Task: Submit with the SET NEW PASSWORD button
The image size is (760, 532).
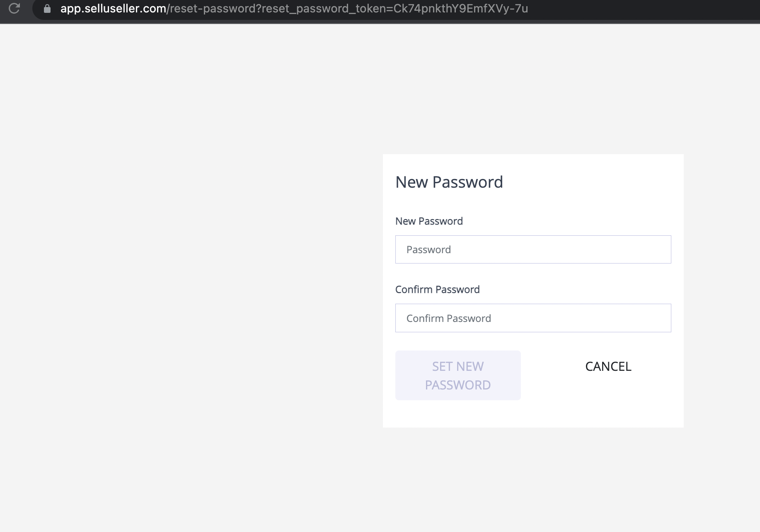Action: pyautogui.click(x=458, y=375)
